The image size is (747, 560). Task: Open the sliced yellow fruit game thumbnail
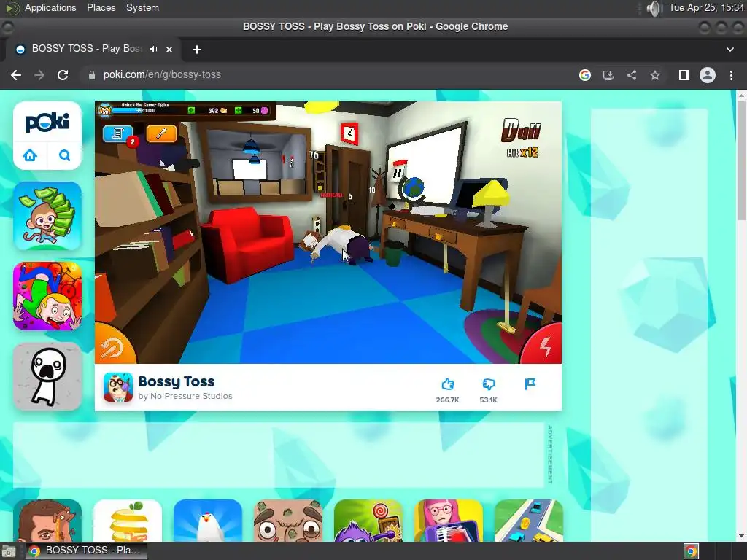click(x=128, y=521)
